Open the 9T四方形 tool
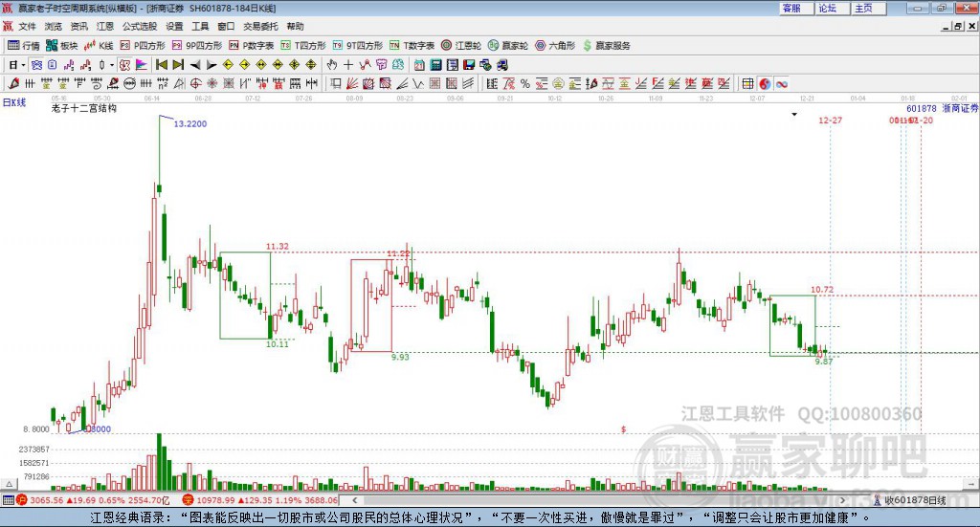Image resolution: width=980 pixels, height=527 pixels. tap(358, 46)
